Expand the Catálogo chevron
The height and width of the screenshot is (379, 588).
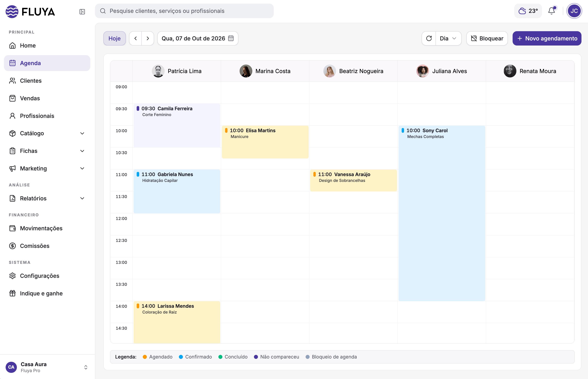pos(82,133)
